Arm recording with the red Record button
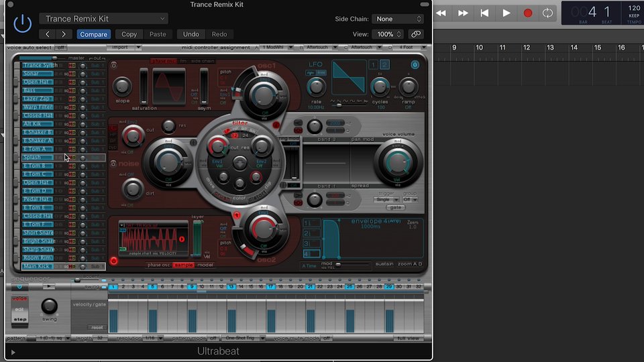The width and height of the screenshot is (644, 362). [528, 13]
